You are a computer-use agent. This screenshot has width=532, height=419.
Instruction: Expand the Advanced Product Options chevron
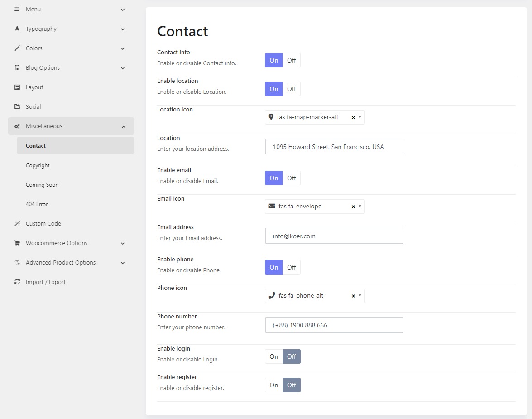[x=123, y=263]
